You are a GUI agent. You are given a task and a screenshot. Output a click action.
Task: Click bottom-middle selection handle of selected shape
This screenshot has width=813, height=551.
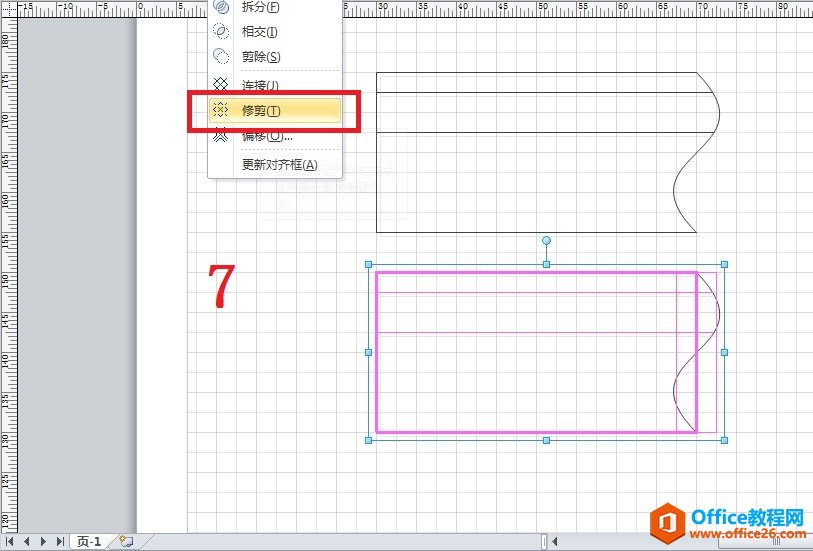pos(546,440)
